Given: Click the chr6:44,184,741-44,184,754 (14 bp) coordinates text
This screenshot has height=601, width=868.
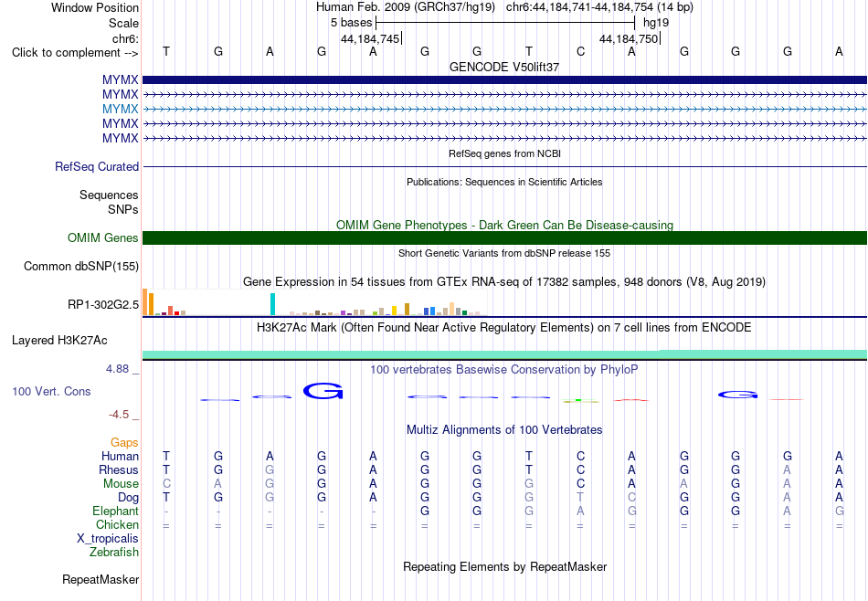Looking at the screenshot, I should [599, 7].
